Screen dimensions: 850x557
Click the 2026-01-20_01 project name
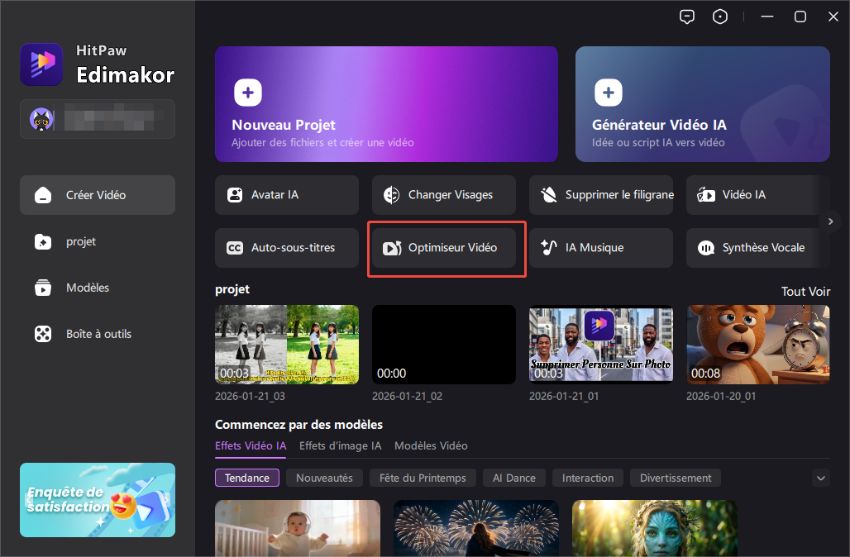coord(721,396)
